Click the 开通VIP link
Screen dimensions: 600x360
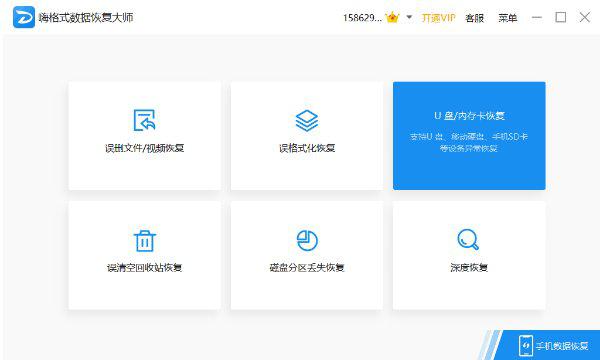click(439, 18)
